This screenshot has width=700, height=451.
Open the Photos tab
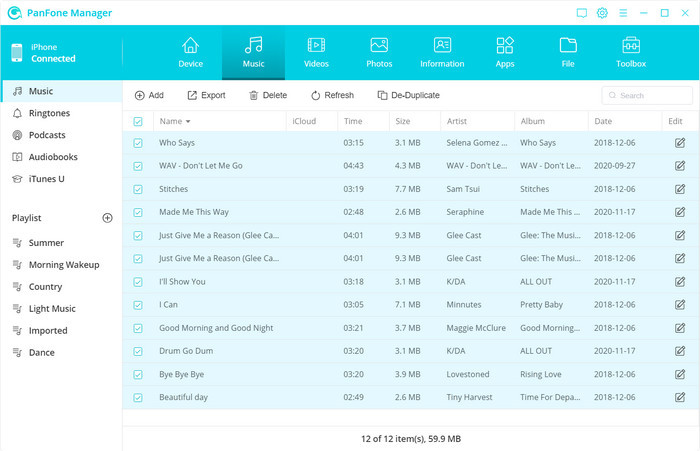379,53
